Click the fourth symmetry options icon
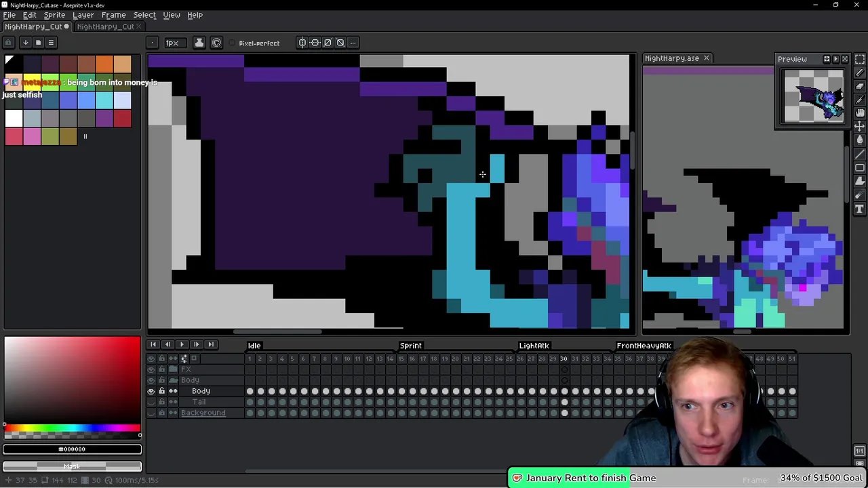 point(341,43)
